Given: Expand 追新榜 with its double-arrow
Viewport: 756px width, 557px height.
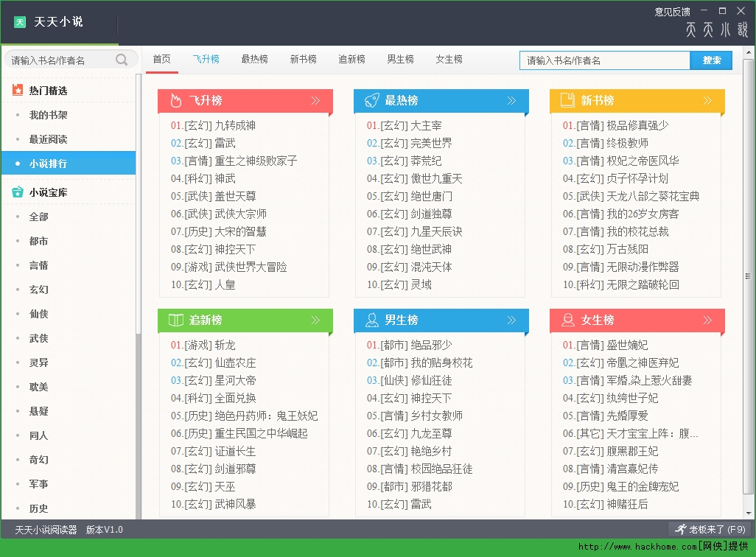Looking at the screenshot, I should click(x=315, y=320).
